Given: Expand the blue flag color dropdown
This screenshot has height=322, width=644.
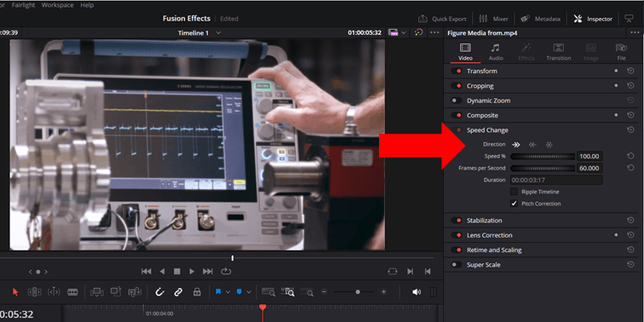Looking at the screenshot, I should (x=228, y=292).
